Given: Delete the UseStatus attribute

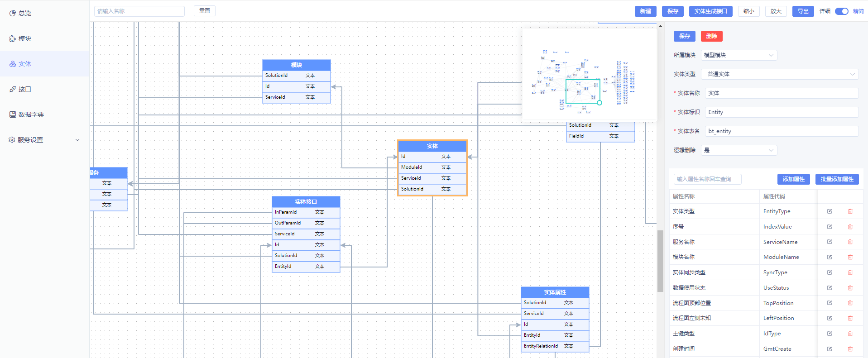Looking at the screenshot, I should pyautogui.click(x=850, y=288).
